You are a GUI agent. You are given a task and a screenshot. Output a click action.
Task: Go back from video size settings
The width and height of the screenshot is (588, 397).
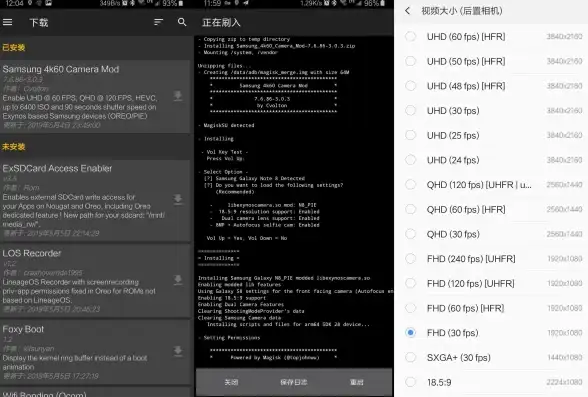[408, 11]
